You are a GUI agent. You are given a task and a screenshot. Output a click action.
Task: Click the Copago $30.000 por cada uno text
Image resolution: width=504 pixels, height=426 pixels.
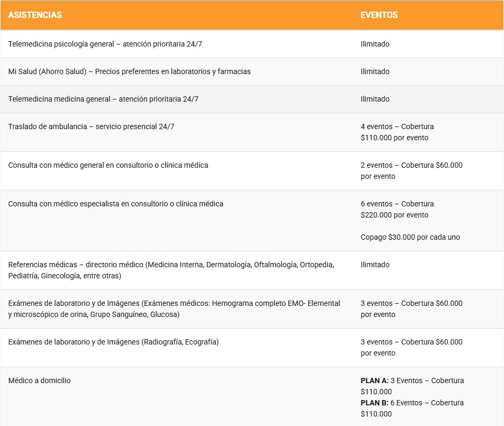pos(410,237)
